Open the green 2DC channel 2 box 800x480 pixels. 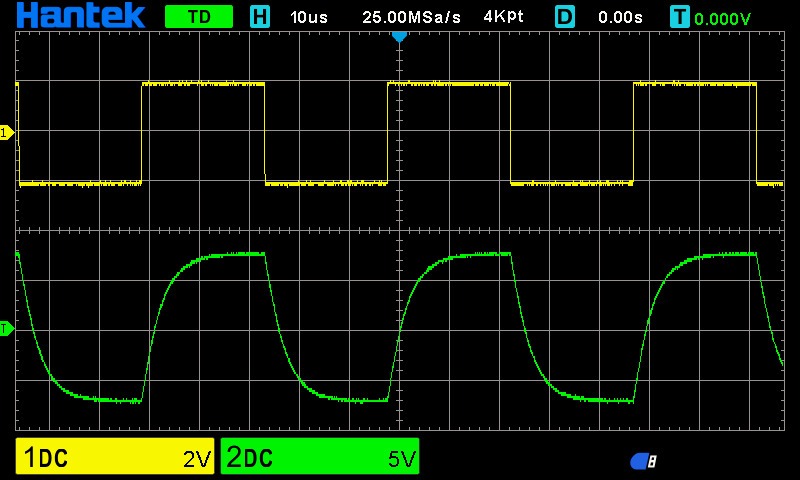coord(320,456)
